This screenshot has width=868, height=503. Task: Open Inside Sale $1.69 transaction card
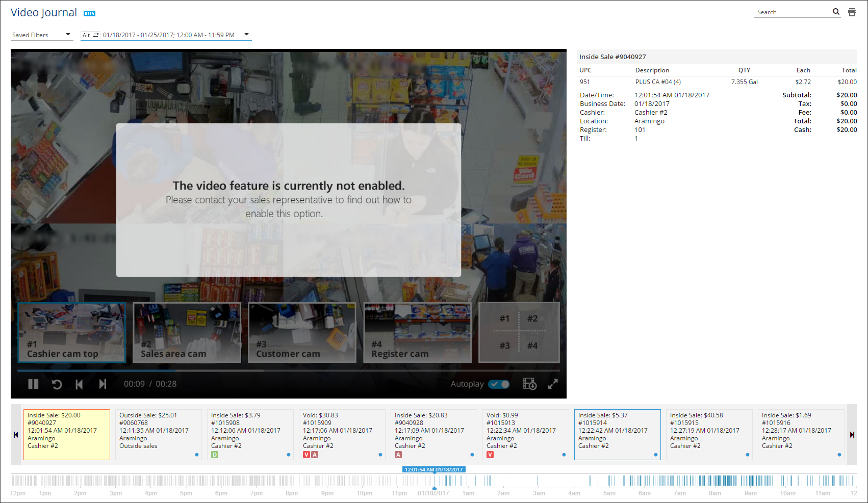pos(801,435)
